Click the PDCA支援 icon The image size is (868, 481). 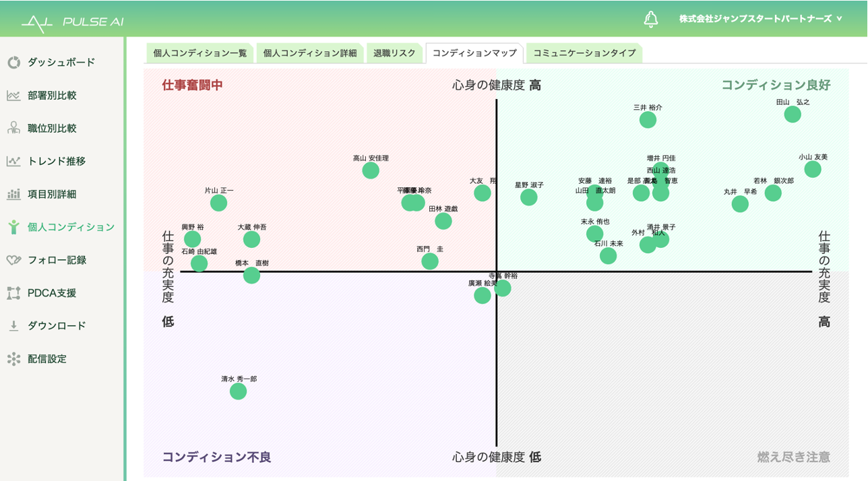click(14, 293)
